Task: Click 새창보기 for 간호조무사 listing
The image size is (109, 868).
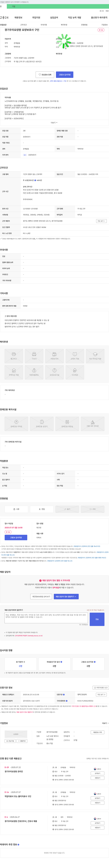Action: point(97,828)
